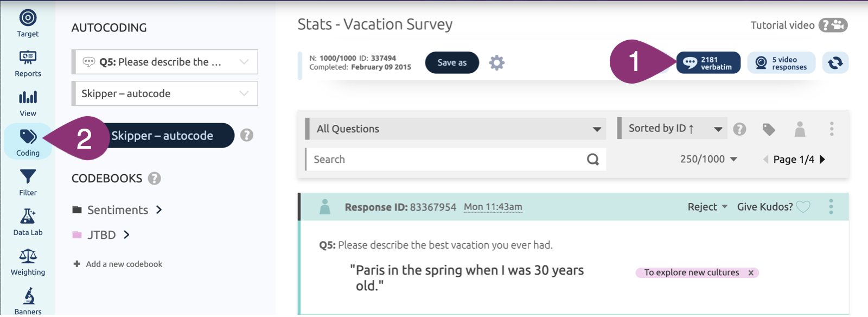Remove the "To explore new cultures" tag
Screen dimensions: 868x317
(751, 273)
